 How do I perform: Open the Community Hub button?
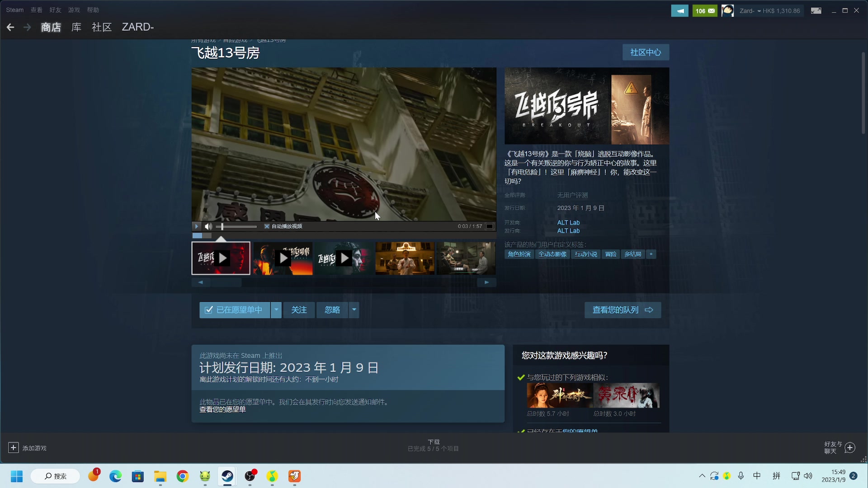[646, 52]
